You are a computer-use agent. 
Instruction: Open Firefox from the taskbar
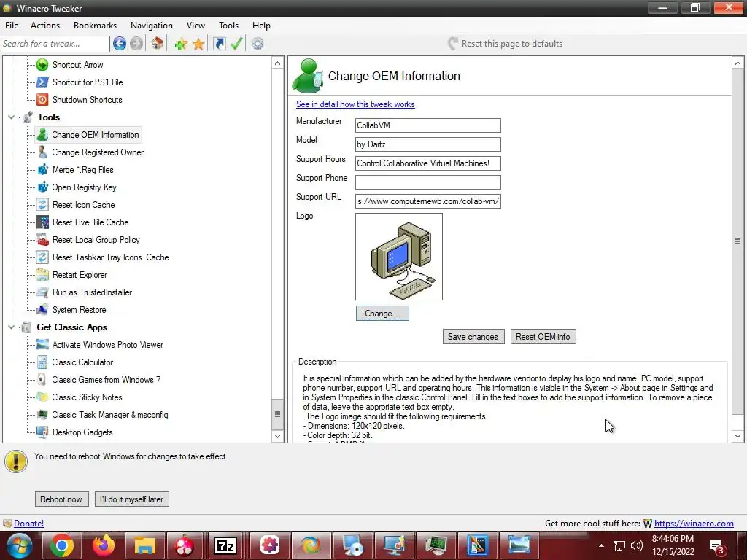click(x=104, y=545)
